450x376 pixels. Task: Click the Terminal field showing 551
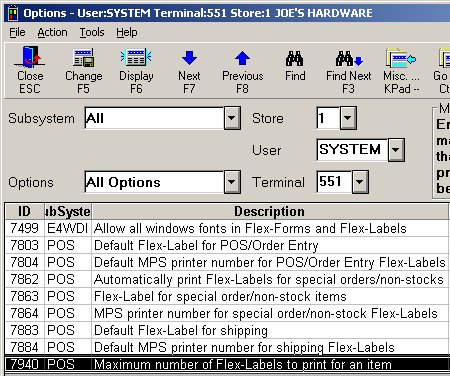pos(334,182)
